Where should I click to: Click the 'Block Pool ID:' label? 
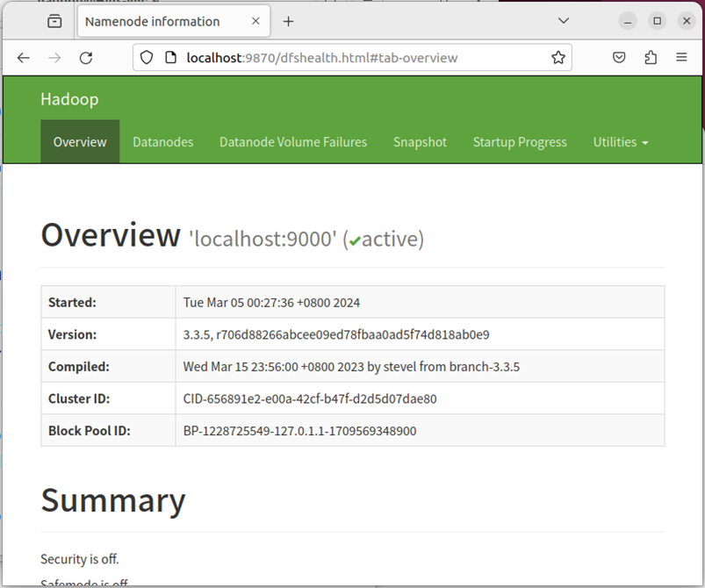coord(89,431)
